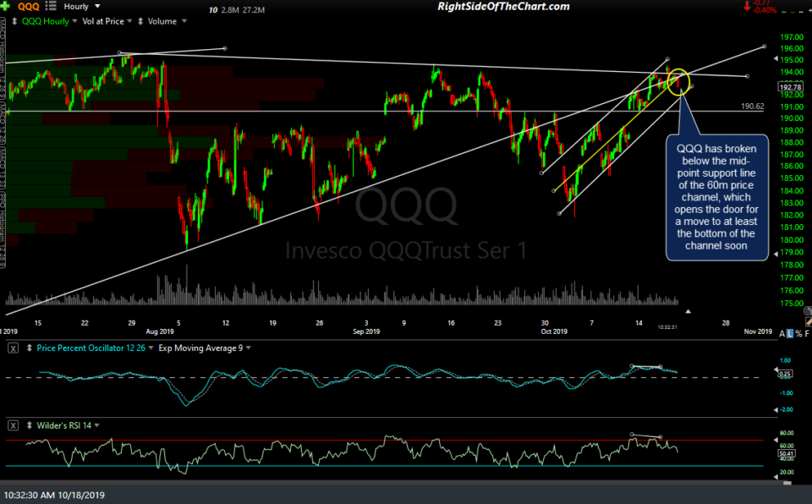Click the reorder arrows icon on Price Percent Oscillator panel
The width and height of the screenshot is (812, 504).
(x=30, y=348)
